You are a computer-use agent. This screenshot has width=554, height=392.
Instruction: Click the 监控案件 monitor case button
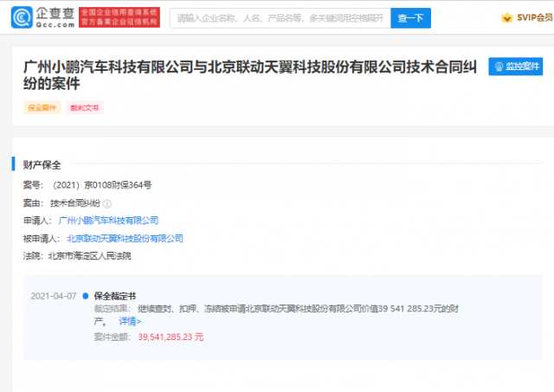(x=516, y=67)
